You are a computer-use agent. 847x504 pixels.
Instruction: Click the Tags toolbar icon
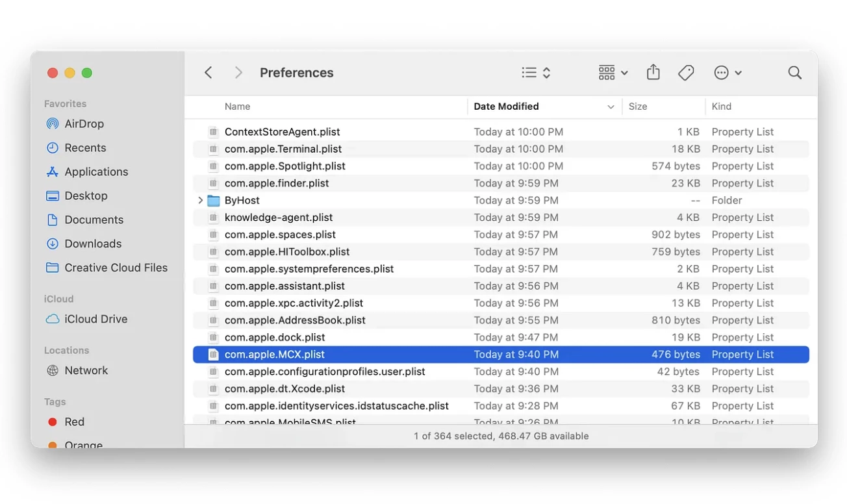(686, 73)
